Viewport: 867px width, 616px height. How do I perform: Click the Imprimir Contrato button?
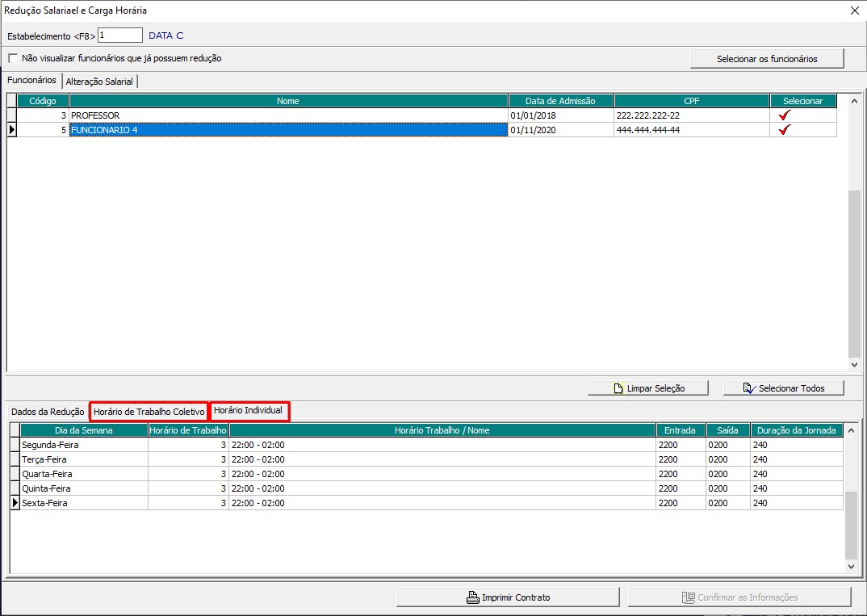508,597
